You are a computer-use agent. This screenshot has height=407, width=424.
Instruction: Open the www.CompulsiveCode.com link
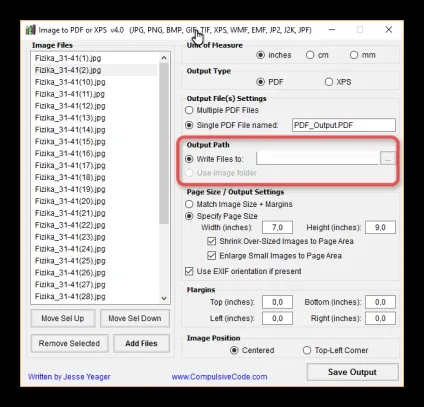pos(219,377)
